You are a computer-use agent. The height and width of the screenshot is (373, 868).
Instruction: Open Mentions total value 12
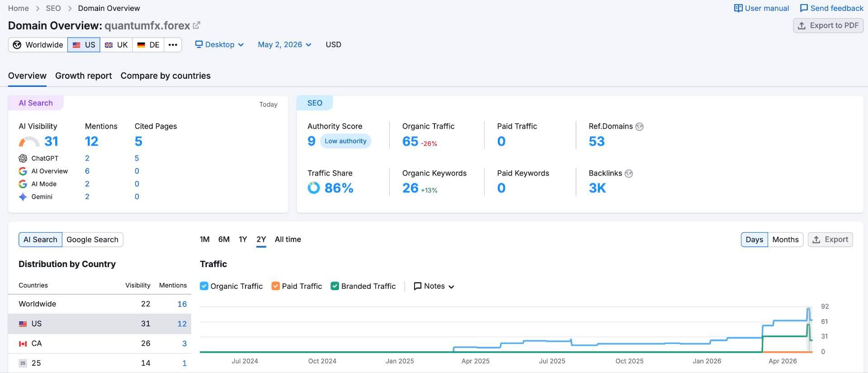[92, 142]
